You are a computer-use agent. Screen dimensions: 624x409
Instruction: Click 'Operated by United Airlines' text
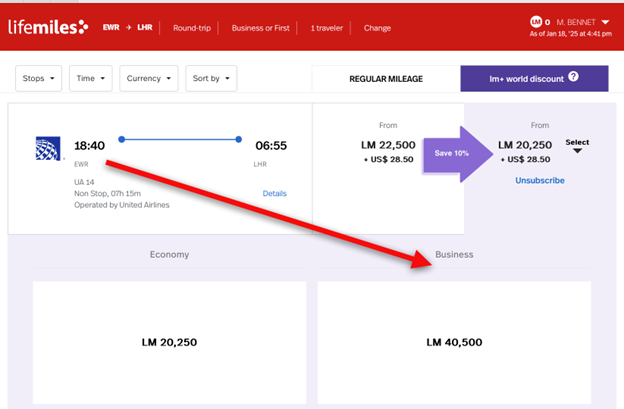tap(122, 205)
